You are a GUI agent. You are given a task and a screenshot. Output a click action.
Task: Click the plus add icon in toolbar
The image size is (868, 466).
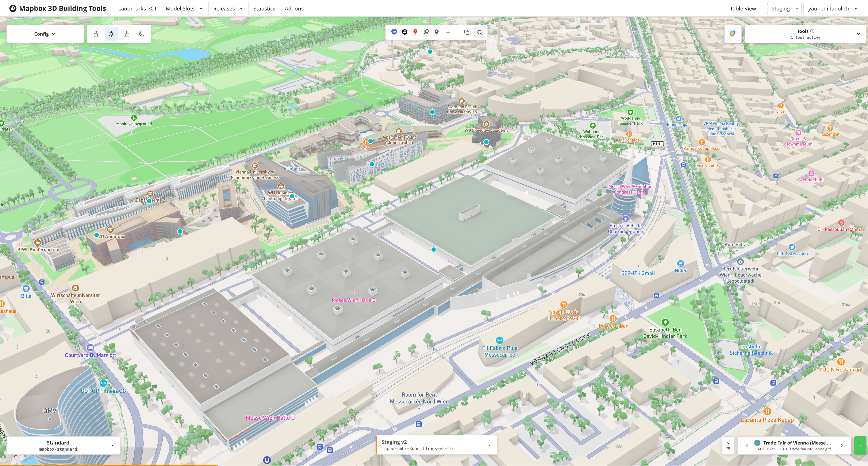(x=448, y=32)
